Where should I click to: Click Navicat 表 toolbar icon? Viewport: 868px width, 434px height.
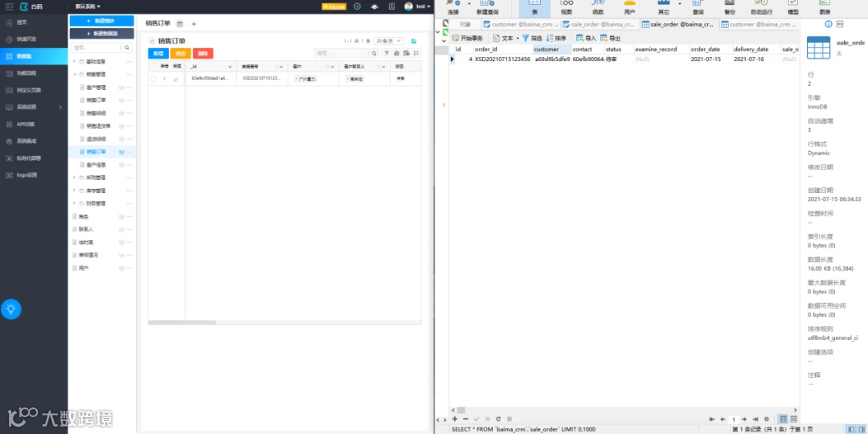pos(534,8)
